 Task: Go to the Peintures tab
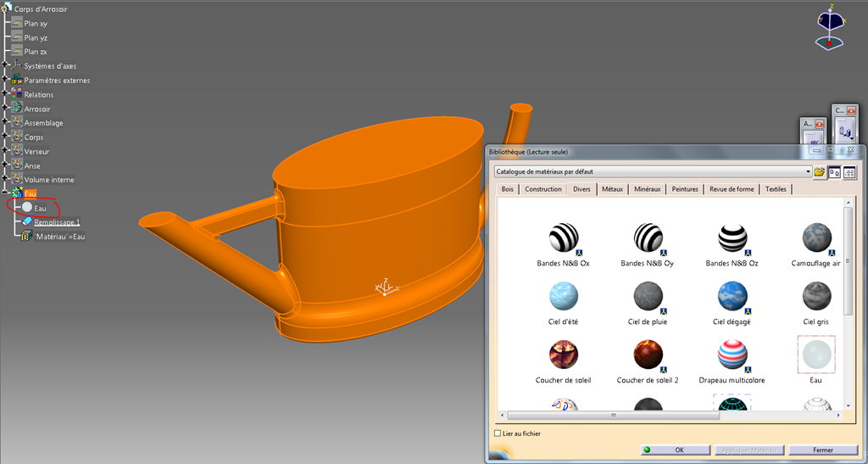click(x=685, y=189)
